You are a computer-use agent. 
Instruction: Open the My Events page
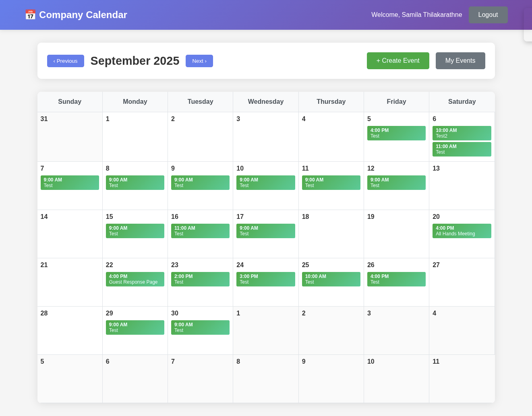(460, 61)
